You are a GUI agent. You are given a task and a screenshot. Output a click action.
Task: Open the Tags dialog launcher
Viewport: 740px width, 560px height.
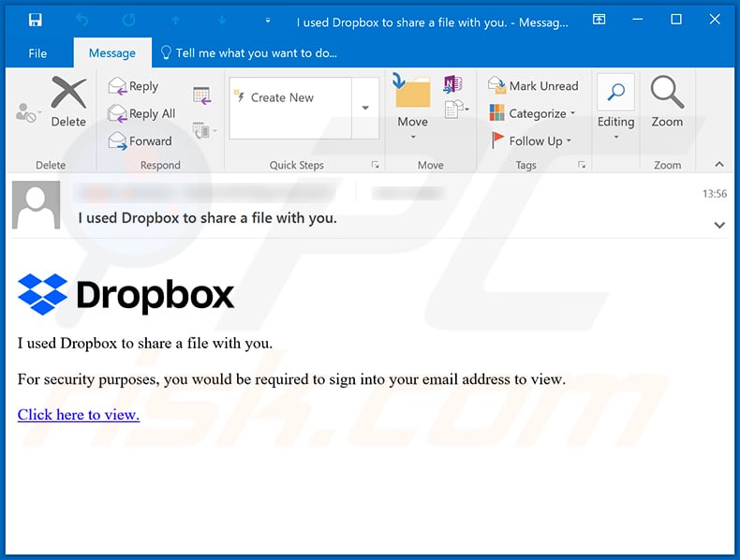point(582,165)
